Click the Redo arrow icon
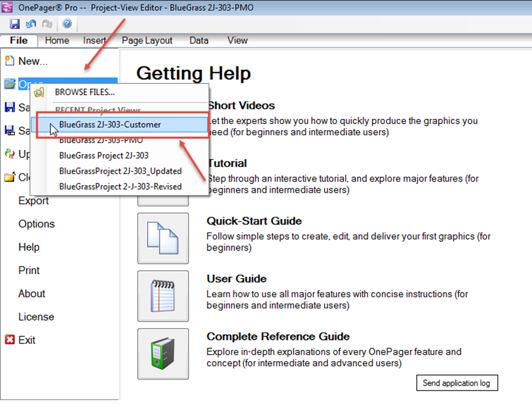Screen dimensions: 532x412 pyautogui.click(x=46, y=24)
